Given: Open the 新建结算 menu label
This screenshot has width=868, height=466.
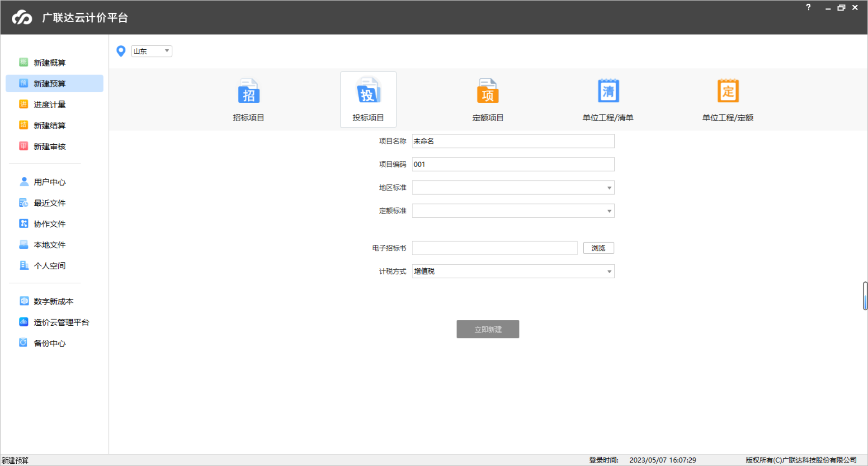Looking at the screenshot, I should (50, 125).
